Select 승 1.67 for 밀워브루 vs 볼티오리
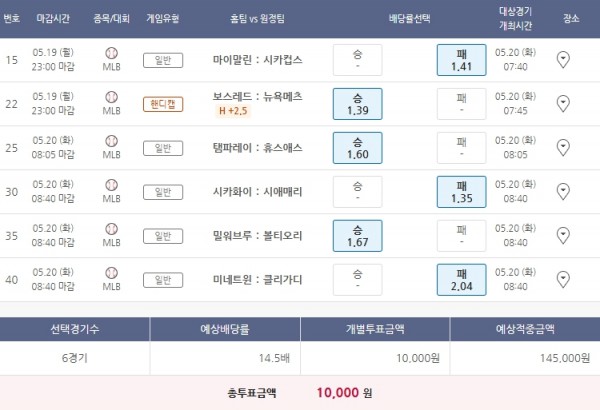600x410 pixels. (358, 236)
